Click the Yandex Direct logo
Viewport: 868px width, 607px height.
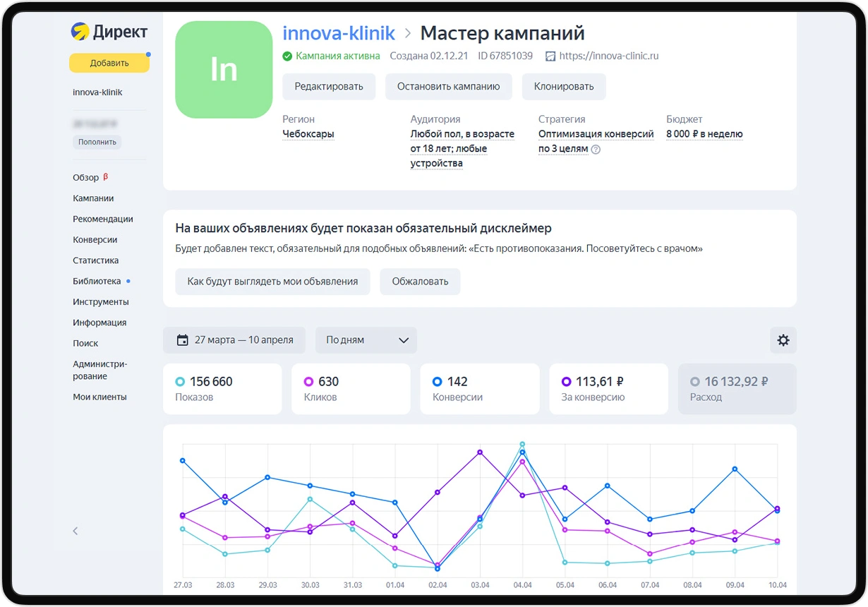coord(109,32)
